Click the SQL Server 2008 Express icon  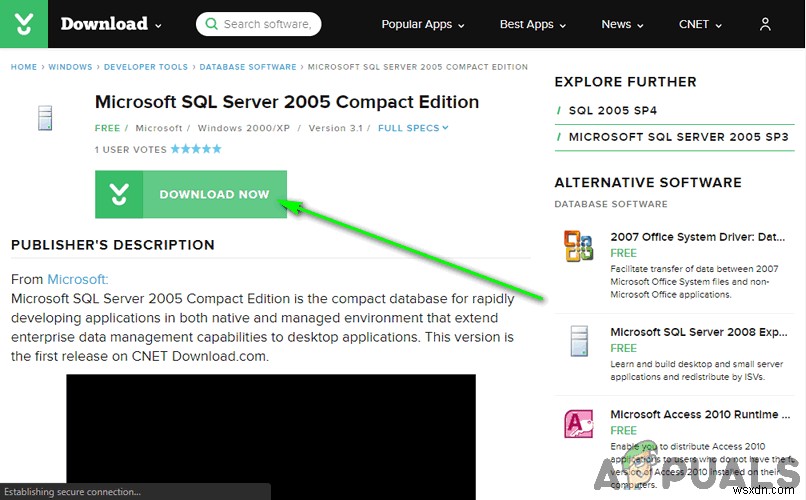[x=578, y=341]
